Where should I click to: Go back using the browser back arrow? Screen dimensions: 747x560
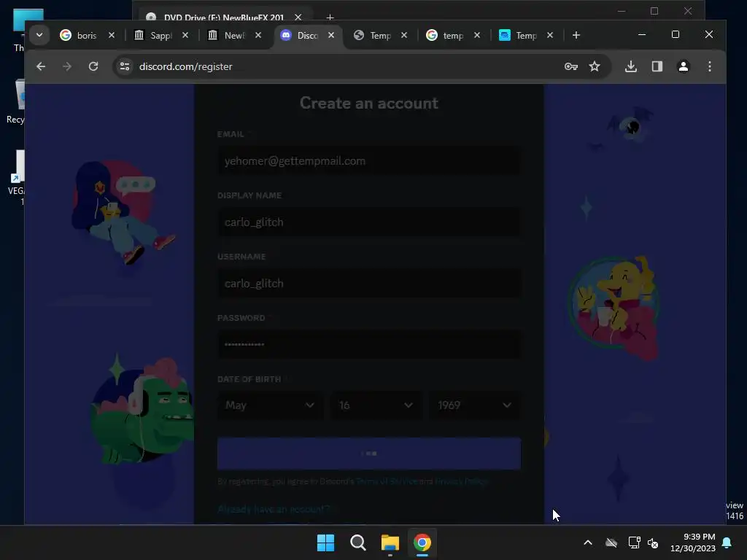41,66
